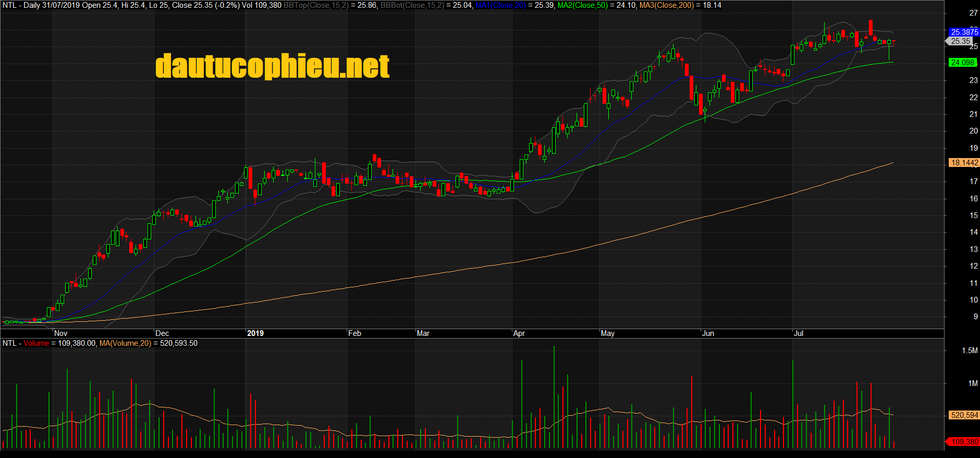Click the 14 price axis label
980x458 pixels.
(x=973, y=232)
